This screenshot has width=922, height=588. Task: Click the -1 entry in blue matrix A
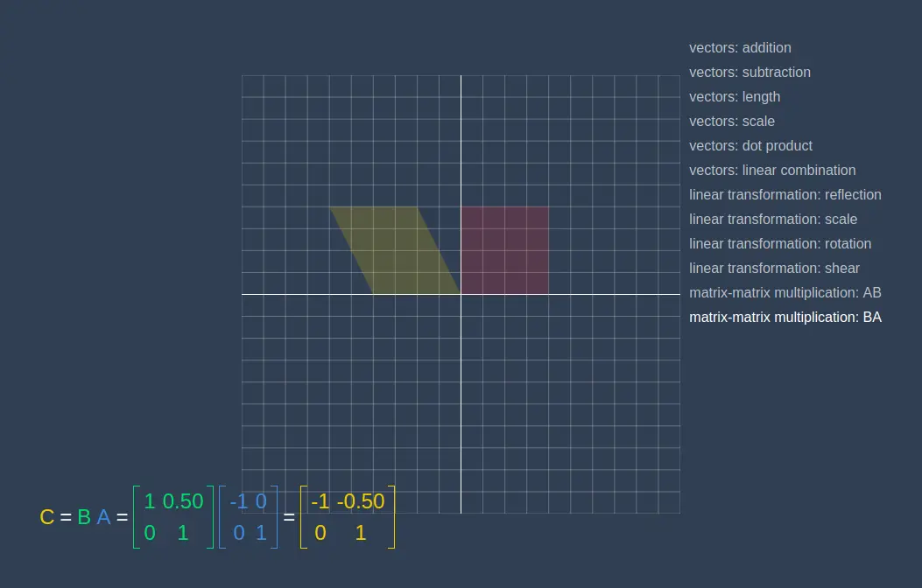[x=239, y=501]
